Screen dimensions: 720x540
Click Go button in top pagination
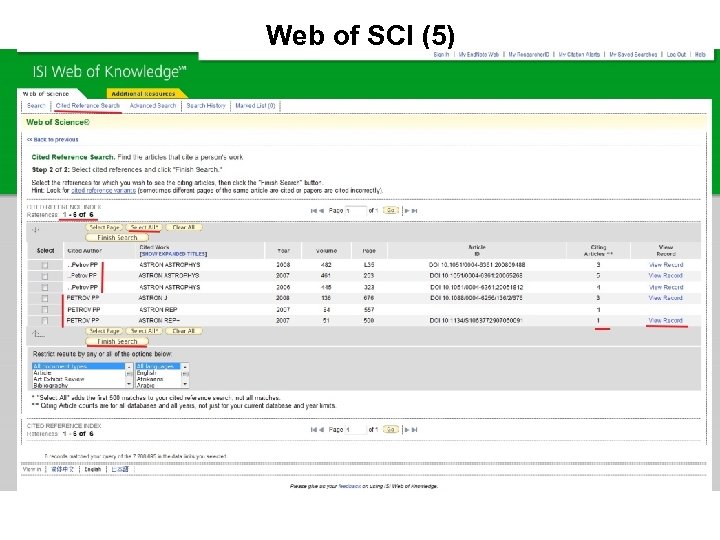pos(391,211)
